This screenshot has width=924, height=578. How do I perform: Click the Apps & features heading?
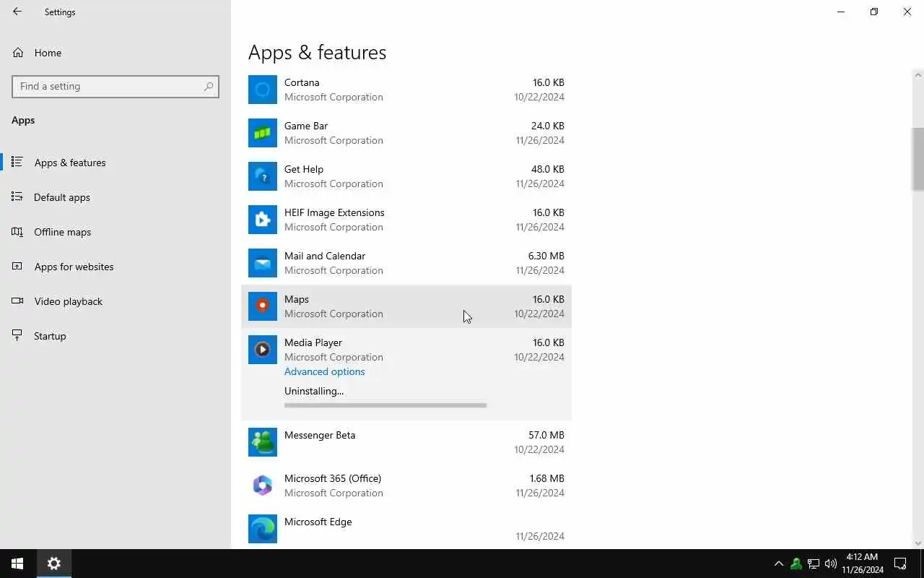pyautogui.click(x=317, y=52)
